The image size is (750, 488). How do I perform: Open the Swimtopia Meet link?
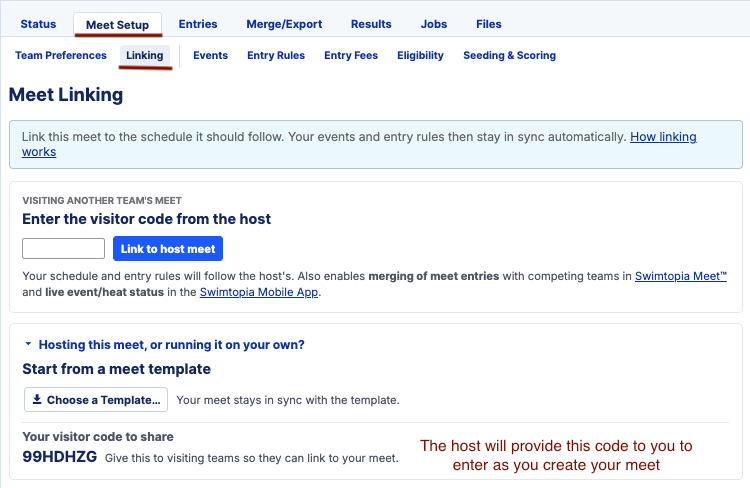pos(681,276)
